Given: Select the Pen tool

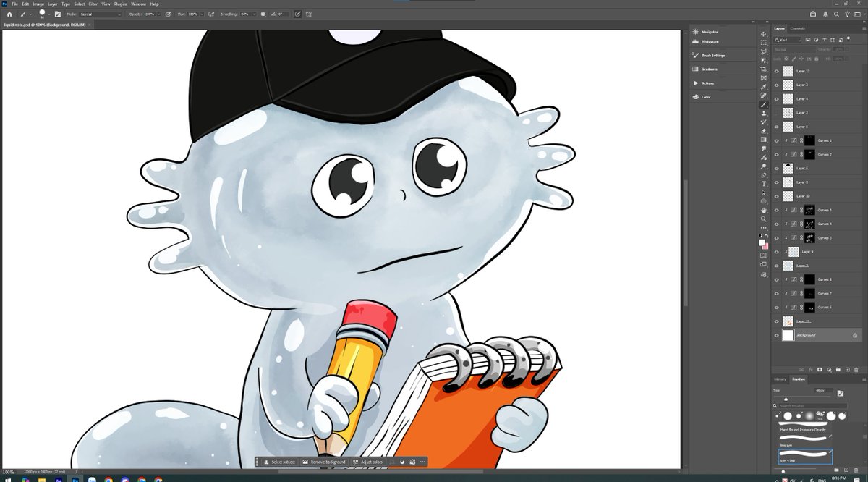Looking at the screenshot, I should [763, 174].
